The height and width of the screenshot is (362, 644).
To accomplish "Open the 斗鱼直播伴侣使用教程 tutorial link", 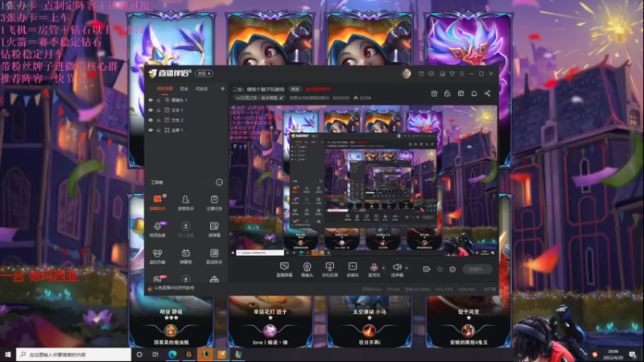I will [175, 288].
